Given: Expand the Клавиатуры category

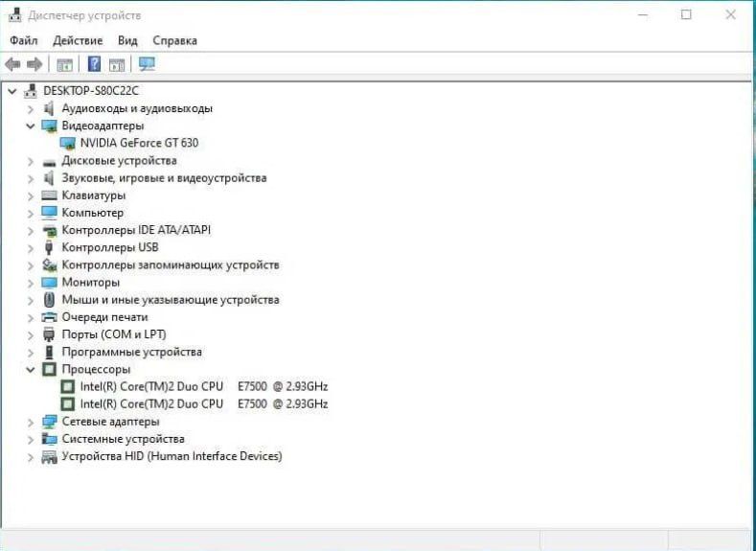Looking at the screenshot, I should [31, 196].
